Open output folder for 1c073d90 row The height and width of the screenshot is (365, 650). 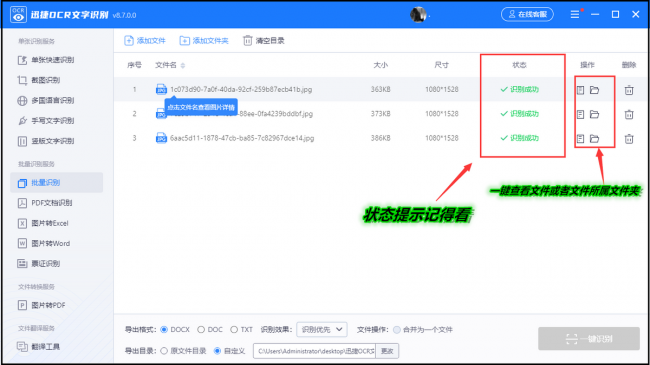pyautogui.click(x=594, y=90)
